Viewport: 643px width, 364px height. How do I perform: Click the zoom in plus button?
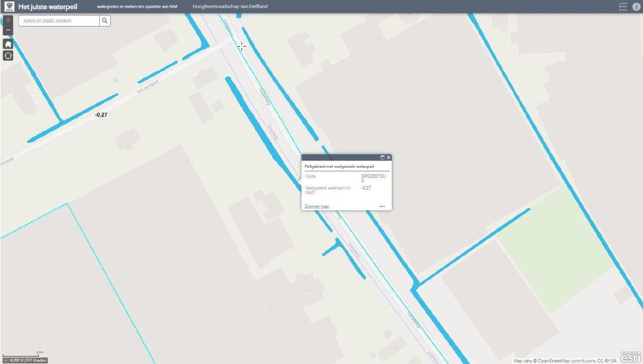pyautogui.click(x=8, y=21)
